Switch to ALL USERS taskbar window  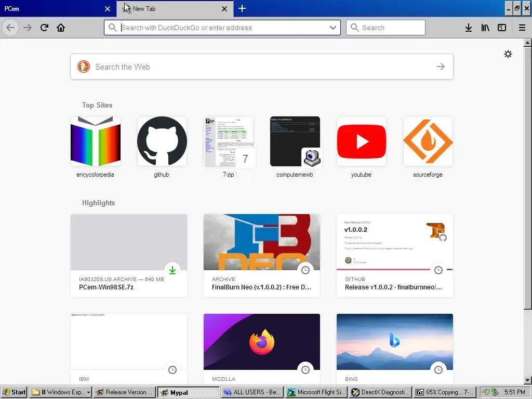coord(252,392)
